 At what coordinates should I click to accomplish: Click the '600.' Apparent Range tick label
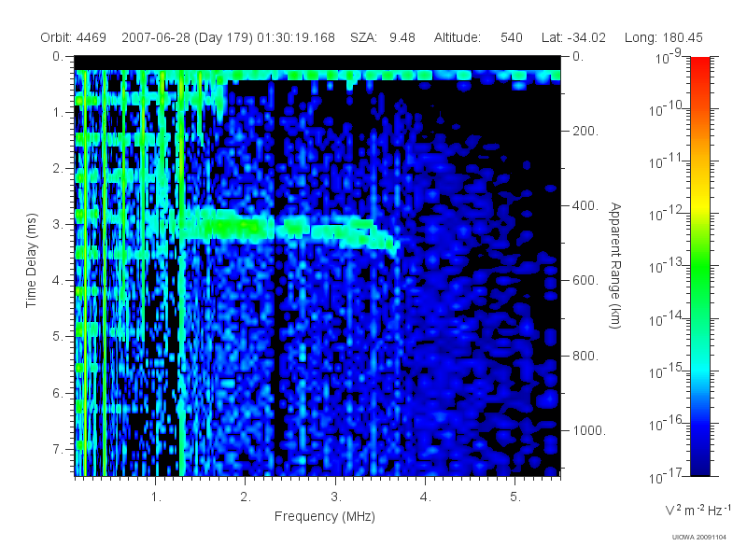pyautogui.click(x=585, y=281)
